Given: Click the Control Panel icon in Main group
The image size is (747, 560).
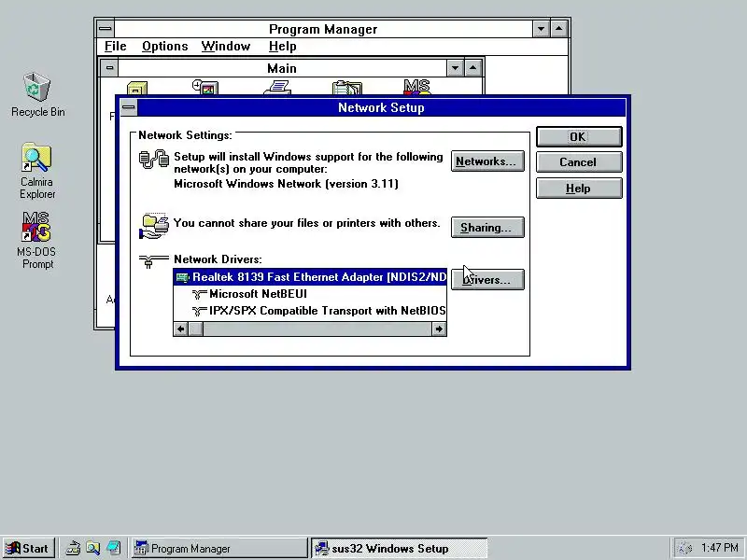Looking at the screenshot, I should coord(205,87).
